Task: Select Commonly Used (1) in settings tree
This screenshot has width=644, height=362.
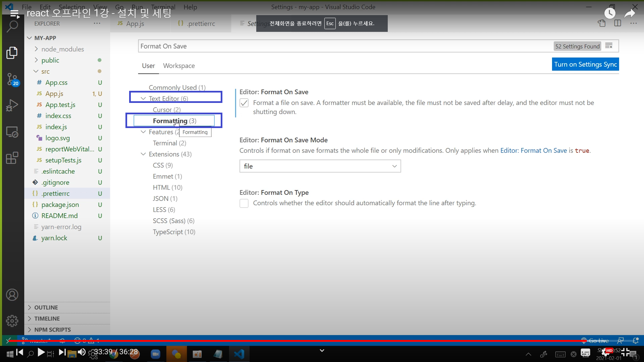Action: point(177,87)
